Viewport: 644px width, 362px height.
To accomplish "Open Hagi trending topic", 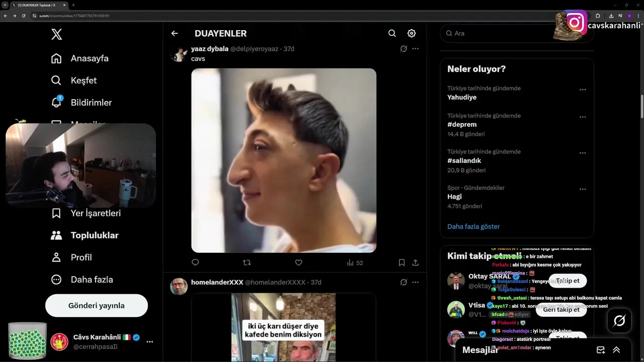I will pos(454,197).
